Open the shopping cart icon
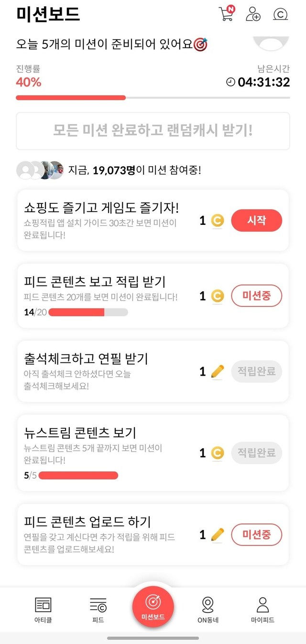 226,14
